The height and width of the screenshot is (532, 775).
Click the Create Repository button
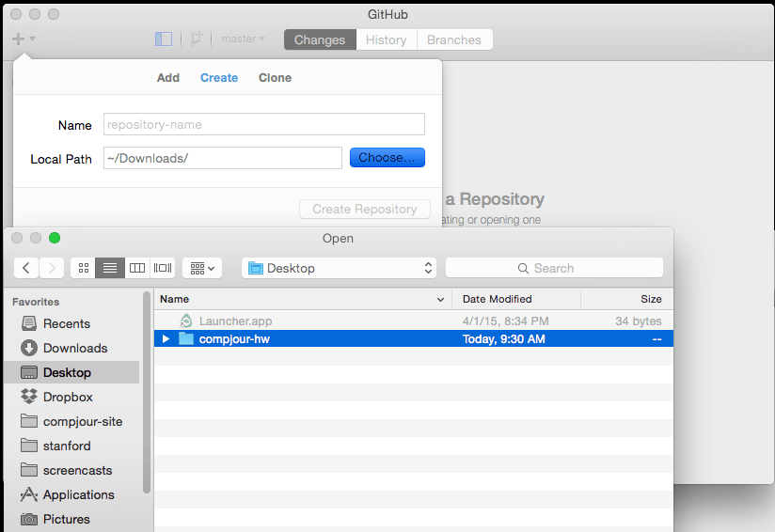click(x=365, y=209)
